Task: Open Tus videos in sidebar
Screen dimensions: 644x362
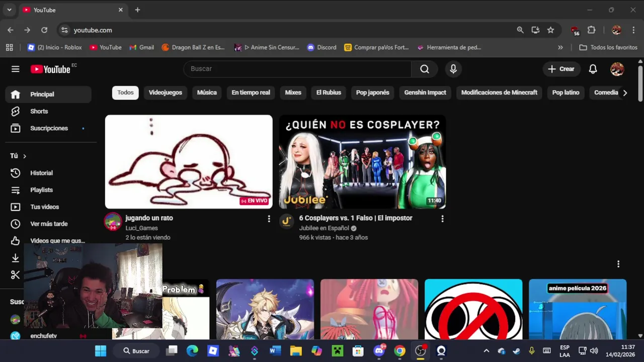Action: point(48,207)
